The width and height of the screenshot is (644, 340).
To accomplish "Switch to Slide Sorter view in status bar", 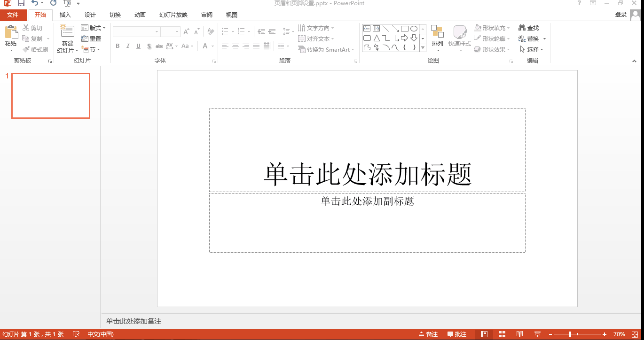I will click(x=502, y=334).
